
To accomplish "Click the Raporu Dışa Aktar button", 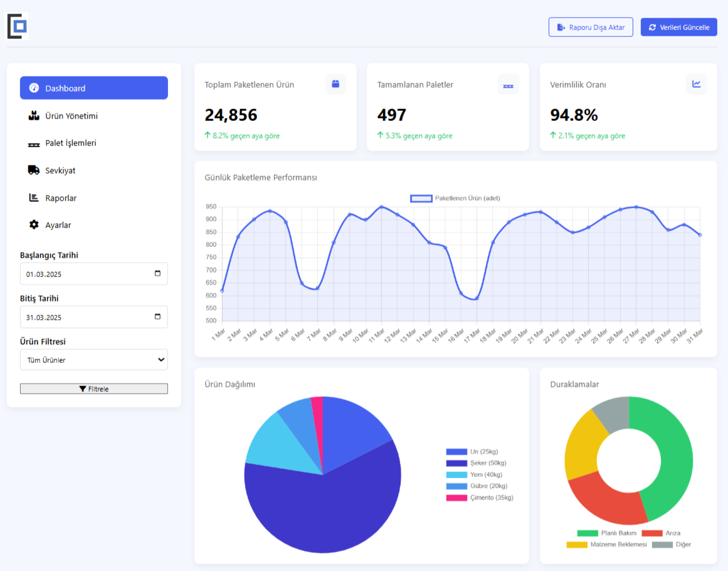I will coord(590,27).
